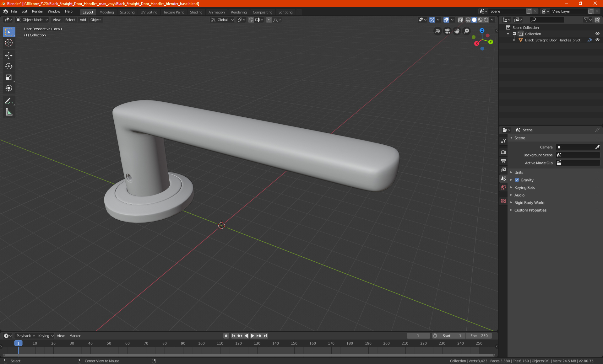Select the Rotate tool
603x364 pixels.
tap(9, 66)
